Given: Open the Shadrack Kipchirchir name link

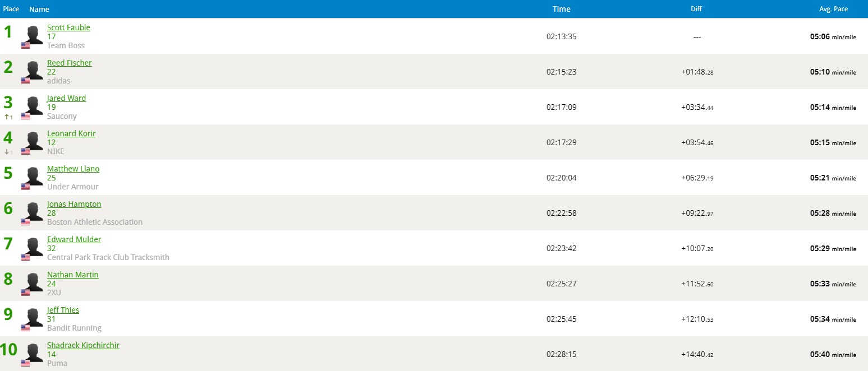Looking at the screenshot, I should click(x=83, y=345).
